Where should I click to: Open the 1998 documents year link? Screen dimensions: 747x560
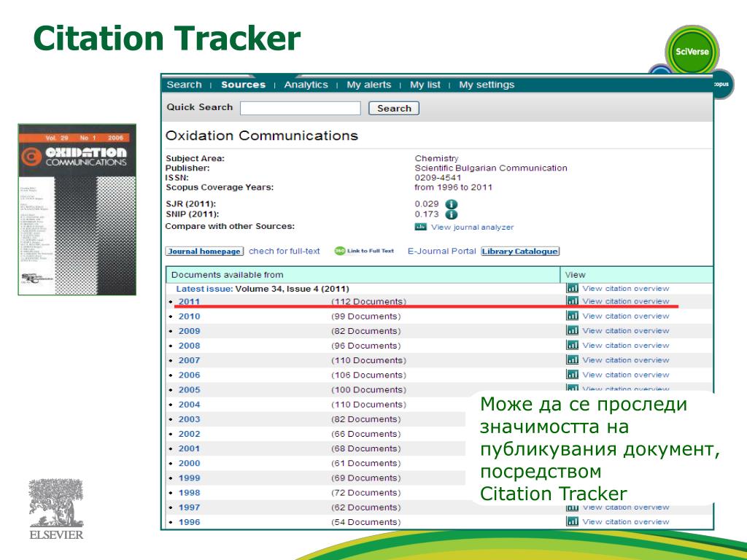[189, 493]
